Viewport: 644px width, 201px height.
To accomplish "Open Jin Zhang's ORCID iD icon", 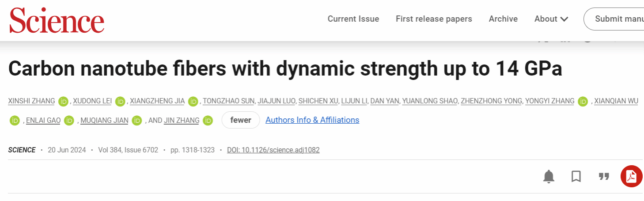I will click(208, 120).
